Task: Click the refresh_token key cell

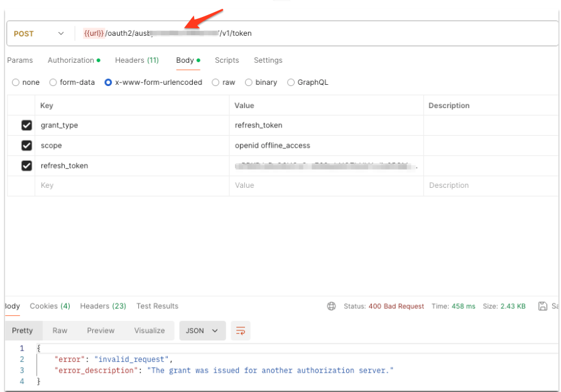Action: pyautogui.click(x=132, y=166)
